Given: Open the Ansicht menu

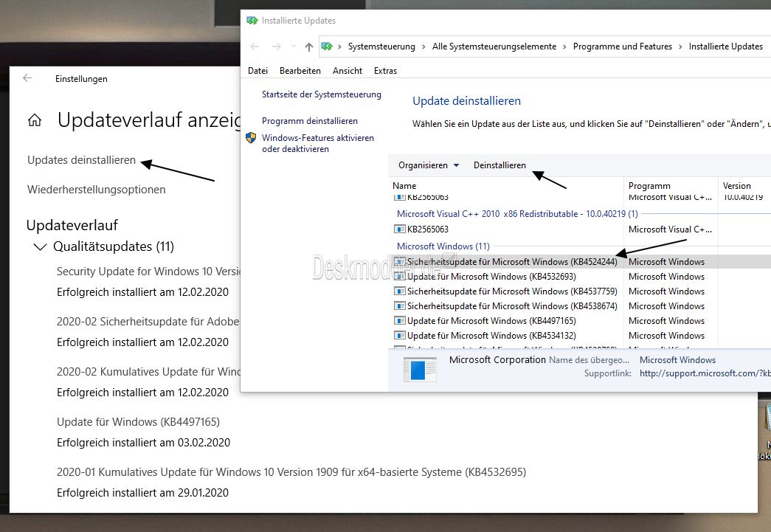Looking at the screenshot, I should 348,71.
